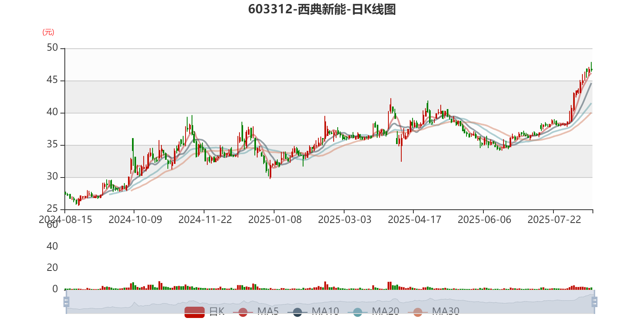Click the middle of the data zoom bar
Image resolution: width=644 pixels, height=322 pixels.
click(330, 301)
